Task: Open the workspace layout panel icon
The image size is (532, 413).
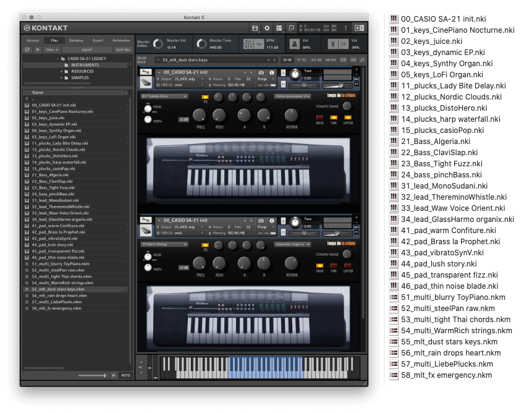Action: [x=279, y=28]
